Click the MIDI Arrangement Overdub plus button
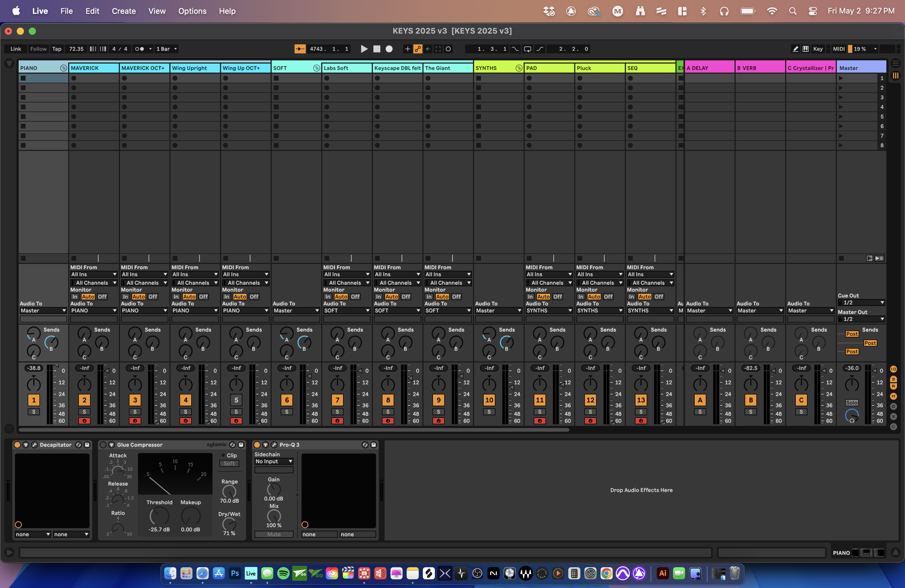 tap(407, 49)
